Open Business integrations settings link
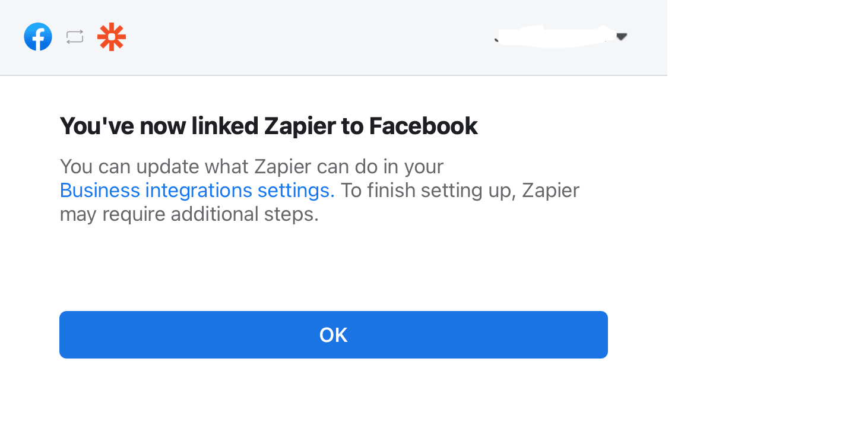The image size is (868, 425). (197, 191)
